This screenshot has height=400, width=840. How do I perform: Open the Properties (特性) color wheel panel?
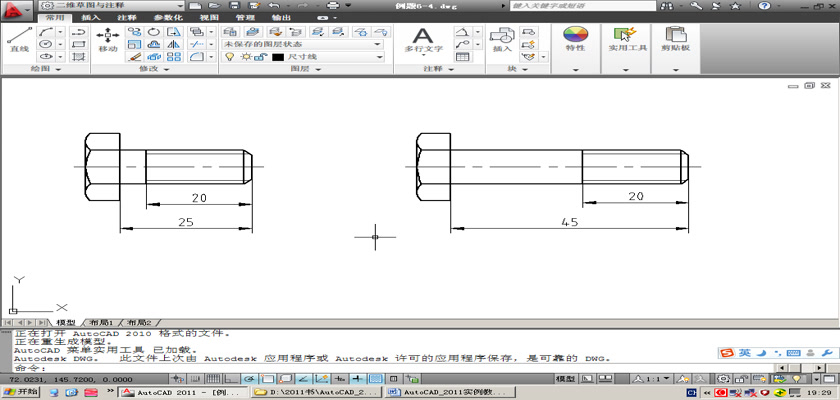coord(575,38)
